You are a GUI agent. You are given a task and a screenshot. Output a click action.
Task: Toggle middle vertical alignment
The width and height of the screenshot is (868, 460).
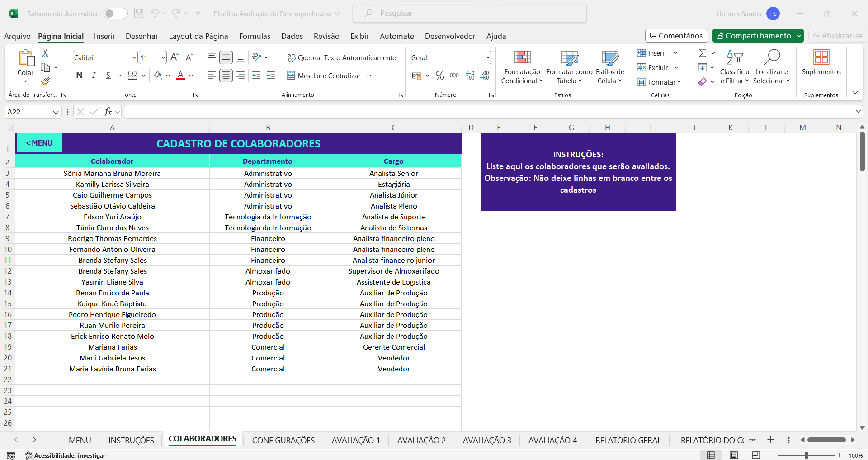click(x=226, y=57)
